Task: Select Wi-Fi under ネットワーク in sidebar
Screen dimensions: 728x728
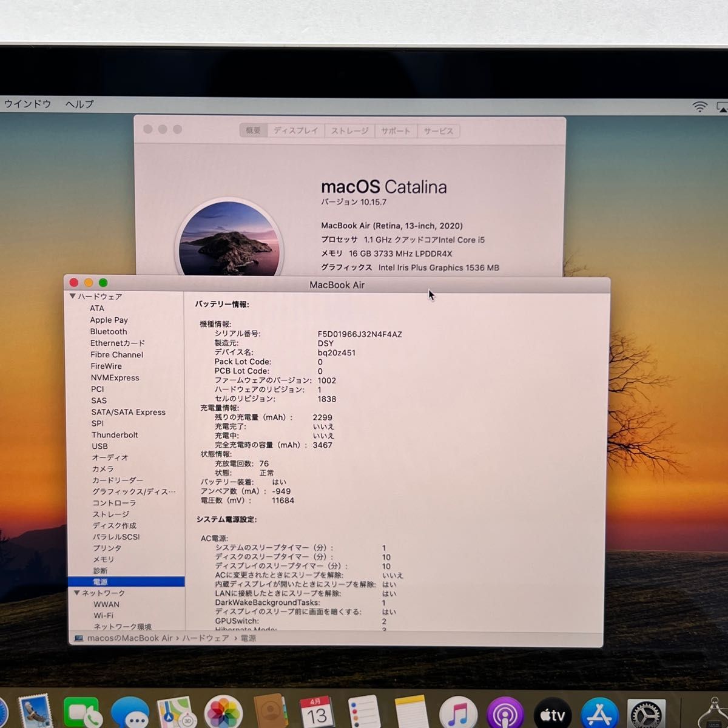Action: point(103,615)
